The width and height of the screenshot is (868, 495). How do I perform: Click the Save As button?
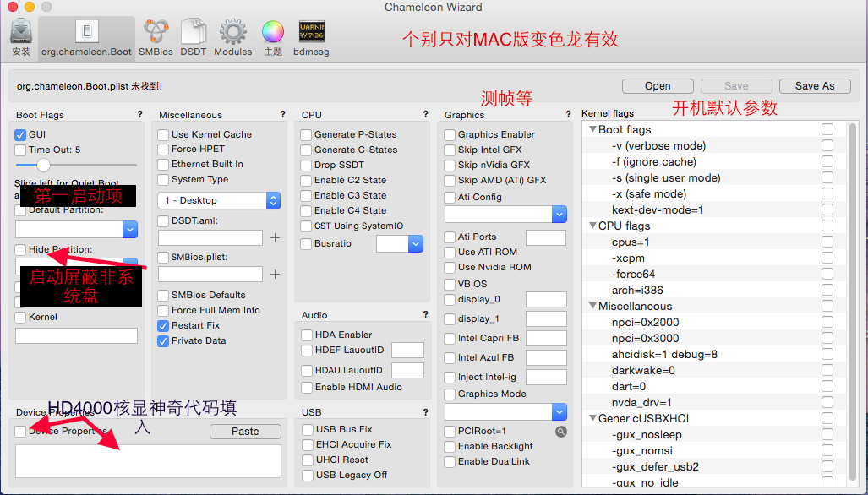click(x=815, y=85)
